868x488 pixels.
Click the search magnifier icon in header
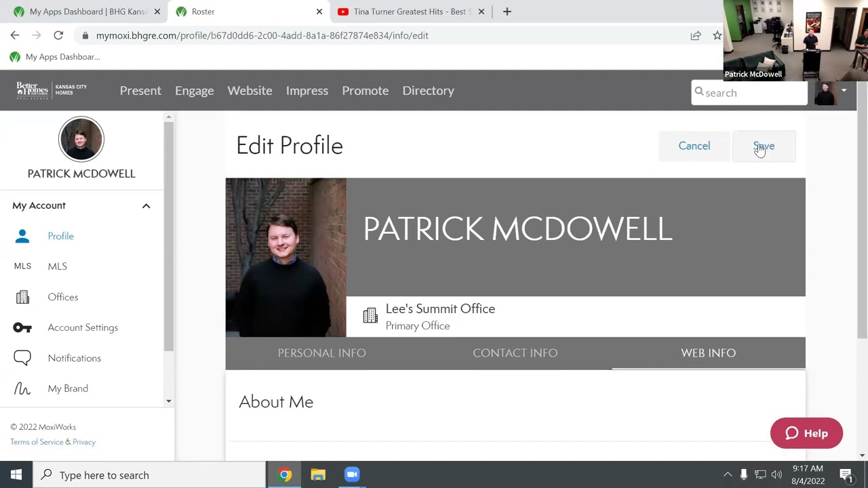tap(699, 92)
